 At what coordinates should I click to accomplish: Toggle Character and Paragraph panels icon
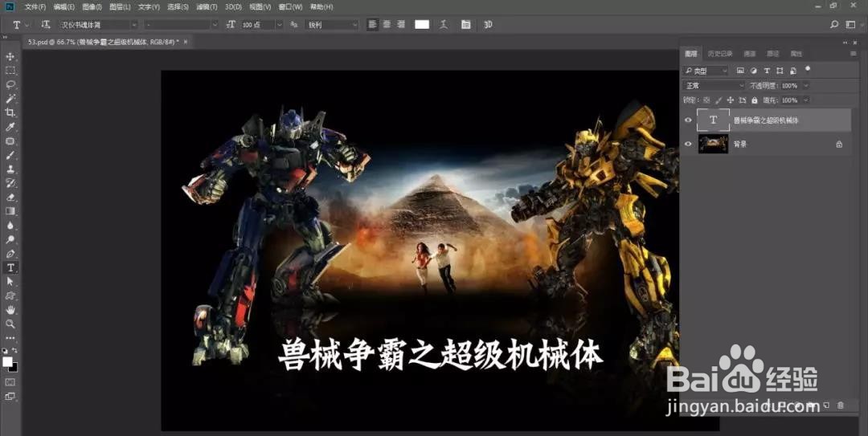click(465, 24)
